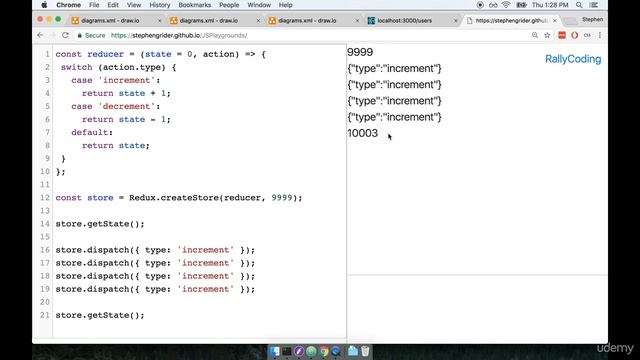Switch to second diagrams.xml draw.io tab

pyautogui.click(x=209, y=20)
